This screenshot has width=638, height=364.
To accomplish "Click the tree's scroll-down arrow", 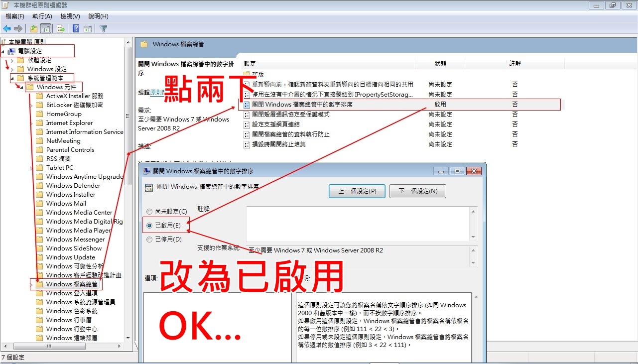I will [x=128, y=339].
